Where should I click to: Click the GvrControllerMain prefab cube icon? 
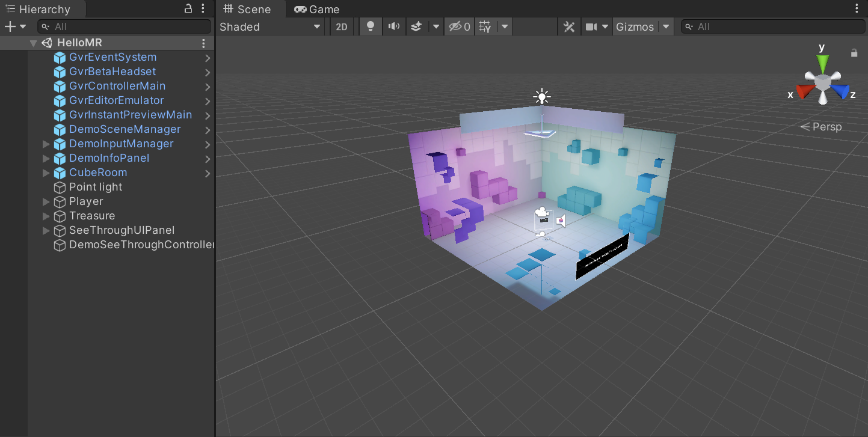coord(60,87)
